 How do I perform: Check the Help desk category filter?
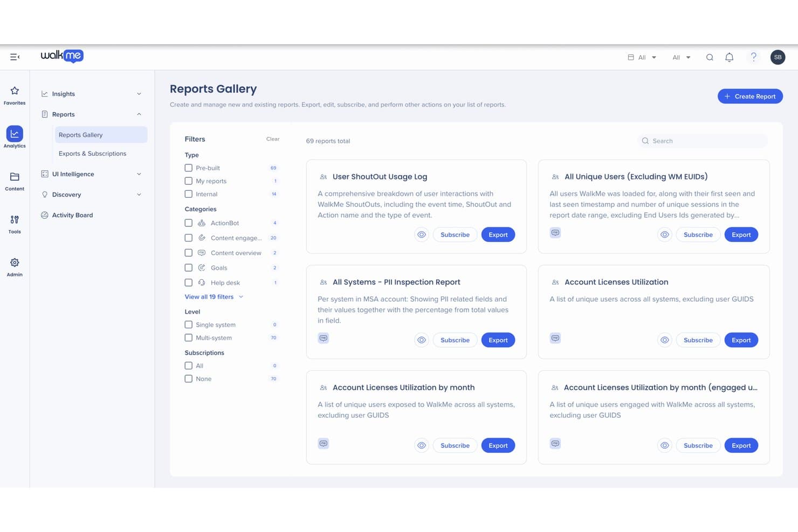coord(188,282)
